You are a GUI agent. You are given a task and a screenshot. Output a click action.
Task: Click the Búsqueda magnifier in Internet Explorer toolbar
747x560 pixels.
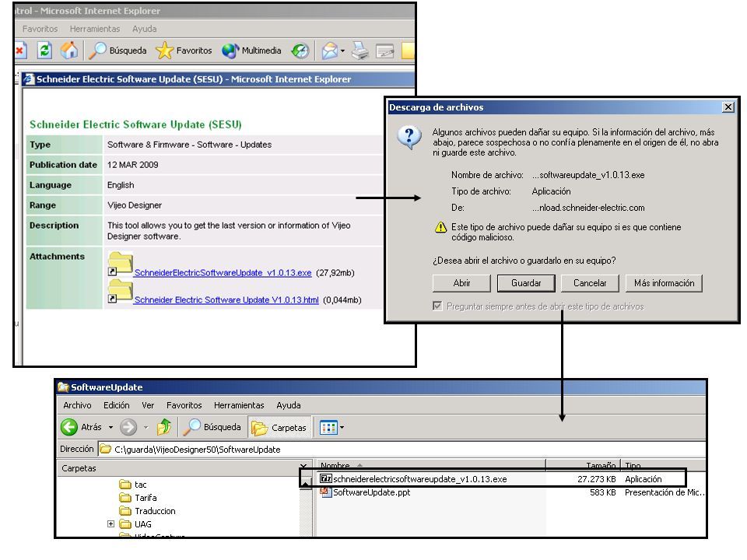(x=118, y=51)
